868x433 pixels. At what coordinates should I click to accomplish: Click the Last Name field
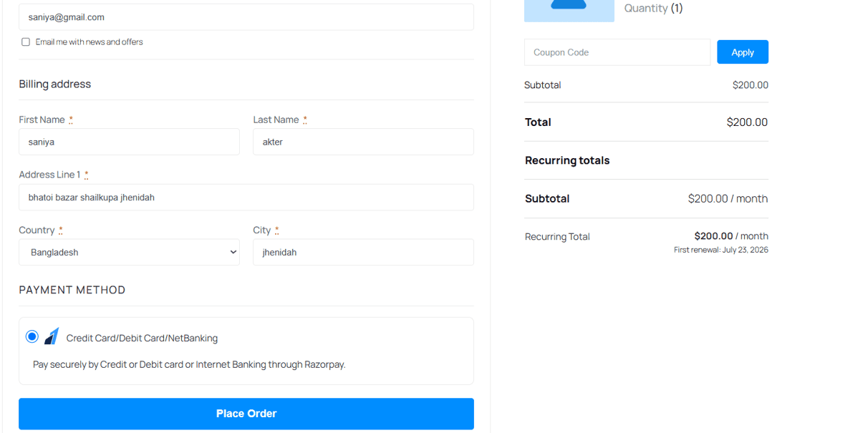click(x=363, y=142)
